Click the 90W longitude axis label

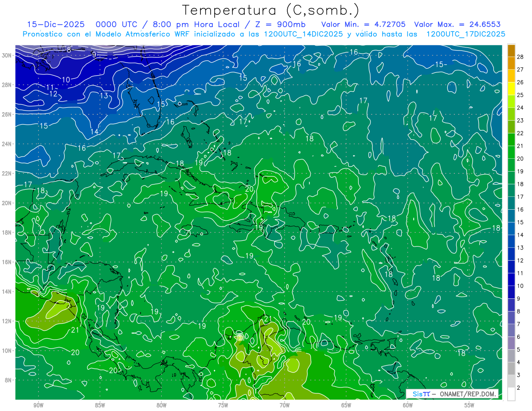click(x=38, y=405)
